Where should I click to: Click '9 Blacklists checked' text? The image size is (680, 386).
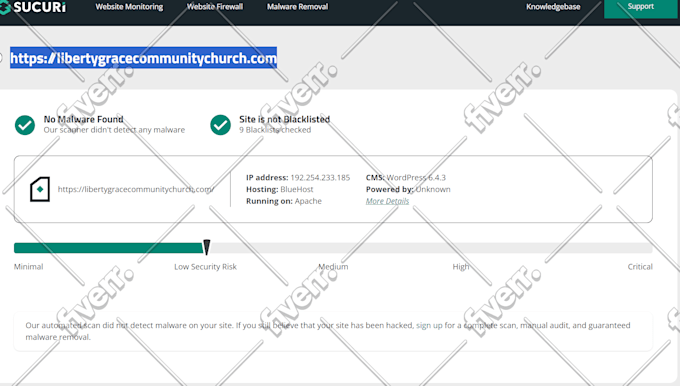pos(275,130)
